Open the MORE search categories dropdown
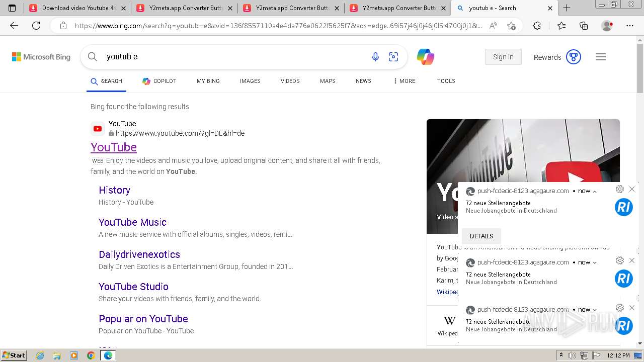 pos(404,81)
